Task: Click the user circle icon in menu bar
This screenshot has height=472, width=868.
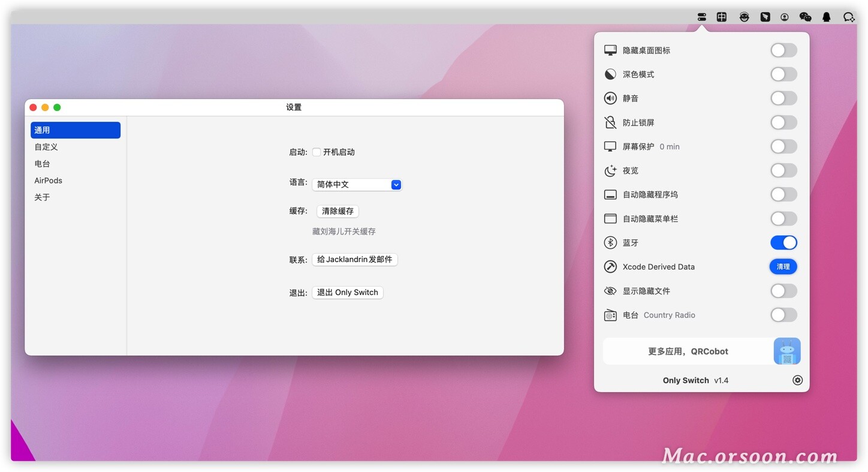Action: coord(785,17)
